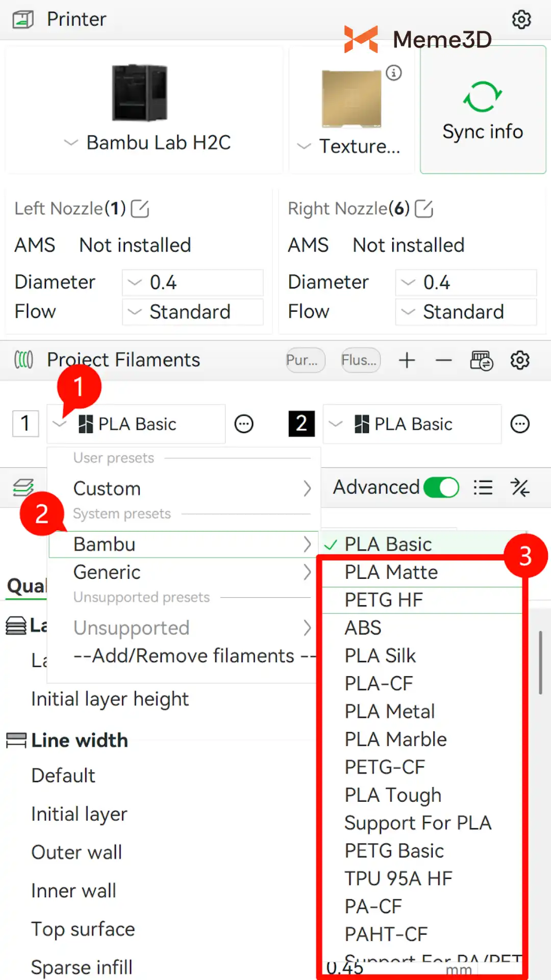Edit the Left Nozzle configuration
The width and height of the screenshot is (551, 980).
pos(140,209)
